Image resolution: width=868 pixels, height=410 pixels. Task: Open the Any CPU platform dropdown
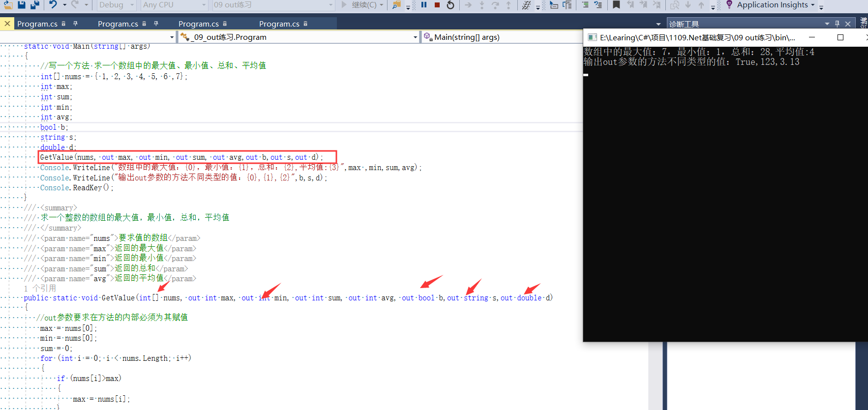pyautogui.click(x=175, y=5)
